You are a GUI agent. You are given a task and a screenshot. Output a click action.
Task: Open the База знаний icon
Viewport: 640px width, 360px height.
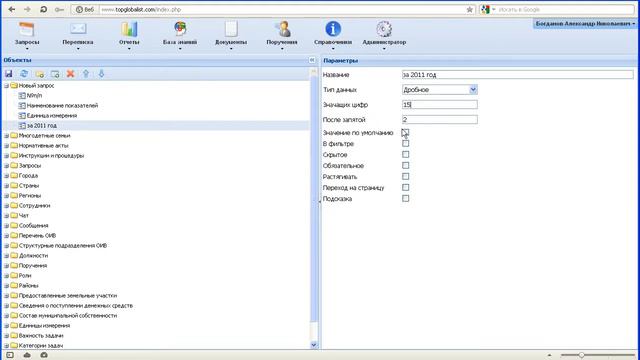point(180,29)
